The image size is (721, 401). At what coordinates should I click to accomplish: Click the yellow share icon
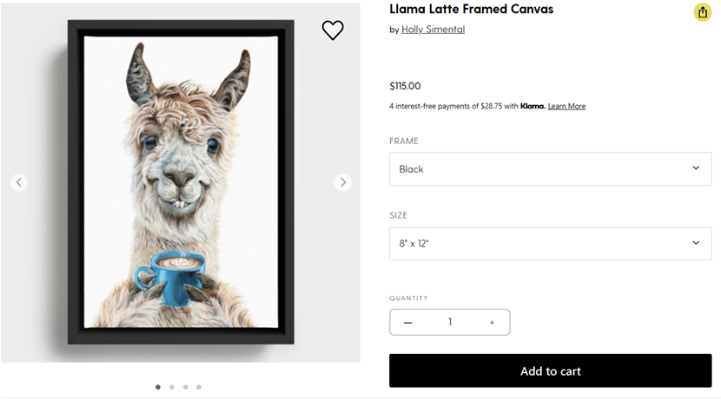pos(702,12)
